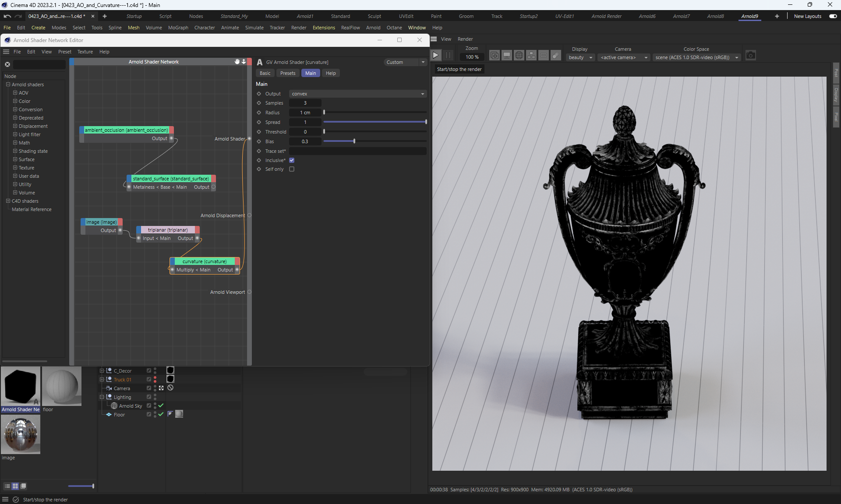Image resolution: width=841 pixels, height=504 pixels.
Task: Click the clear search icon in node panel
Action: coord(7,64)
